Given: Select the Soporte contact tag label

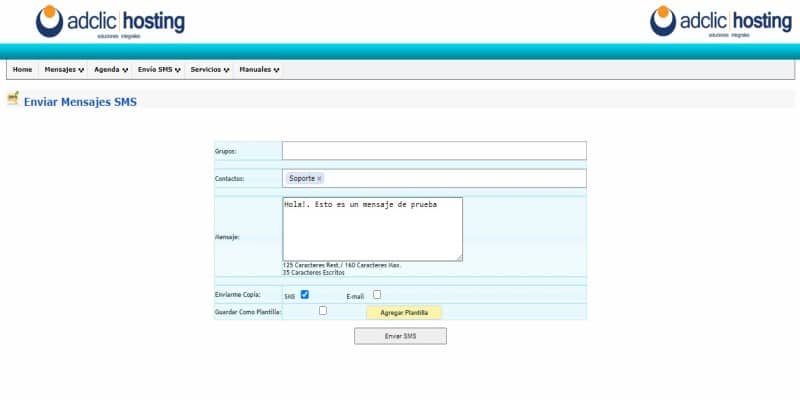Looking at the screenshot, I should point(301,179).
